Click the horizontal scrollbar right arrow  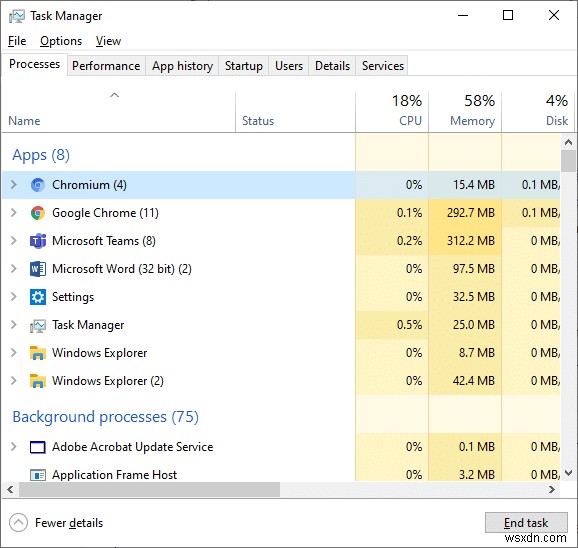[x=552, y=489]
